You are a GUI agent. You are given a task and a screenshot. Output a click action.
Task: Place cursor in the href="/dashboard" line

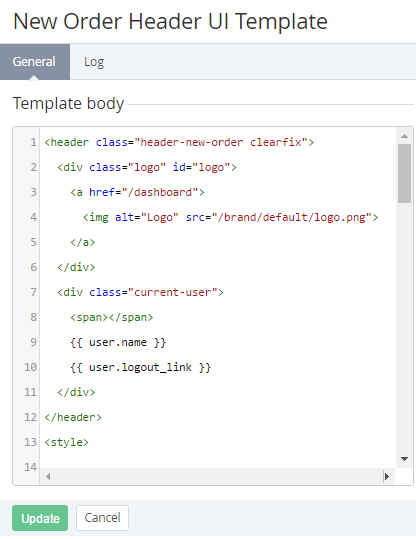(137, 192)
